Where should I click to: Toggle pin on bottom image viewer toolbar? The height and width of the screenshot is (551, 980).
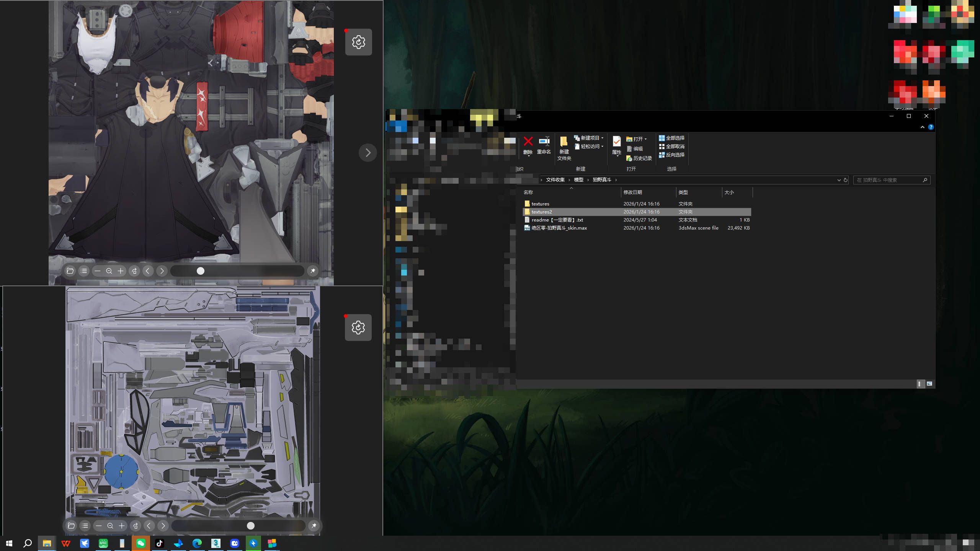[314, 526]
